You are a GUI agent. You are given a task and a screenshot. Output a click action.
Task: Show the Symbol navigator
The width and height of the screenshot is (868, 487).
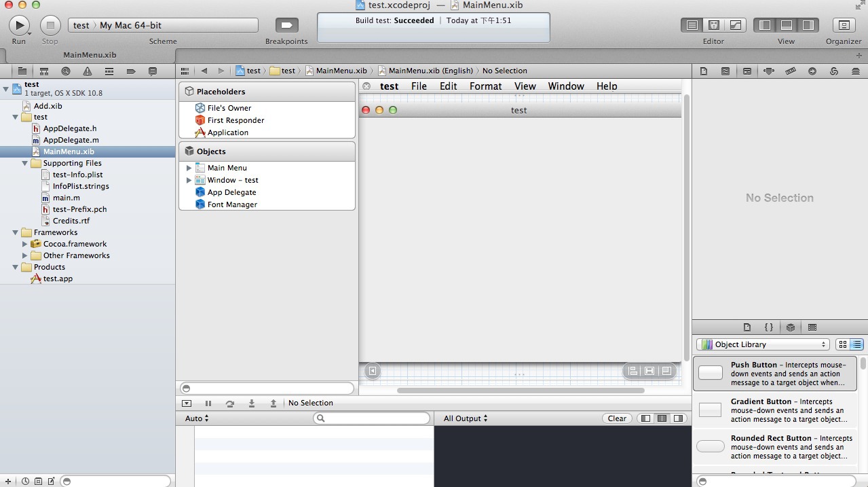click(x=44, y=71)
